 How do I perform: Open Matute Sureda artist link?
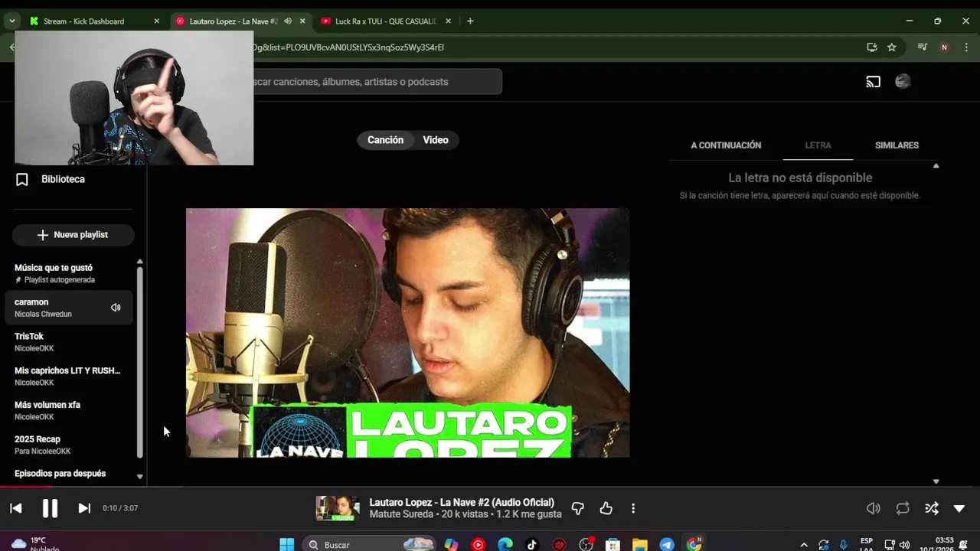(401, 514)
